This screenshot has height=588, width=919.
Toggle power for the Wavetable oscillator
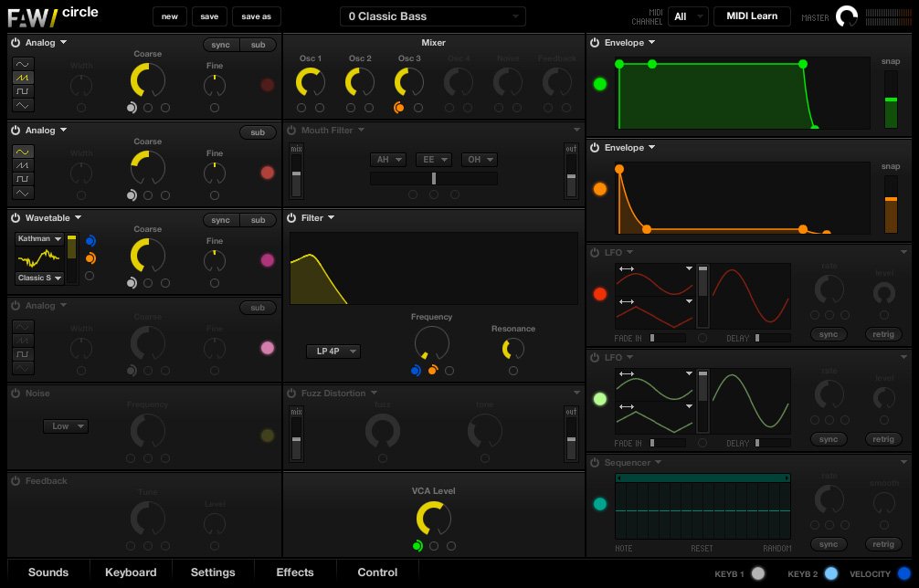pyautogui.click(x=16, y=219)
